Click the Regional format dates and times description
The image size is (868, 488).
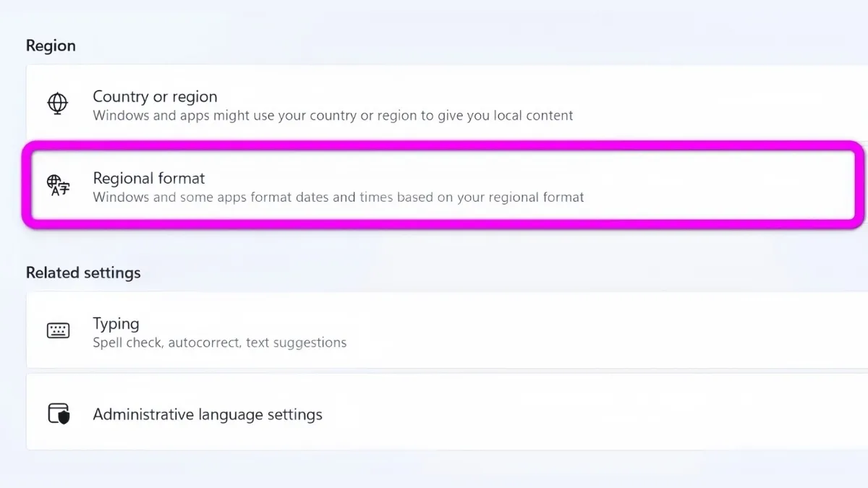338,197
